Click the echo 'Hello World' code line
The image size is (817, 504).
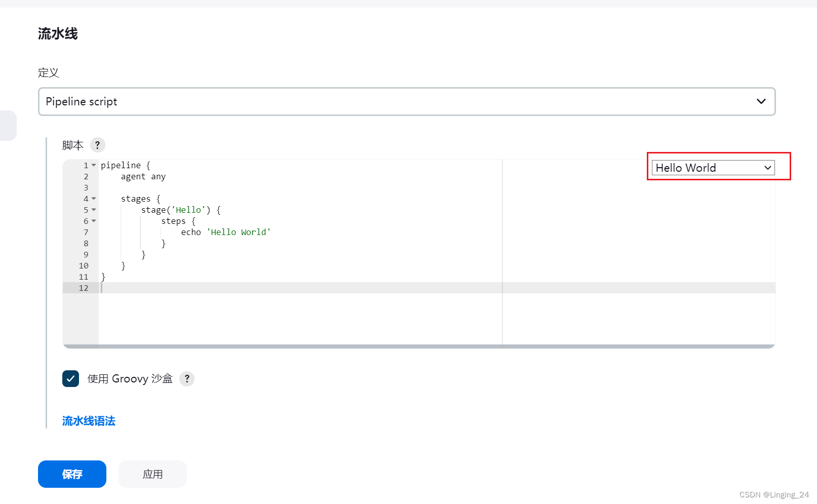tap(226, 232)
